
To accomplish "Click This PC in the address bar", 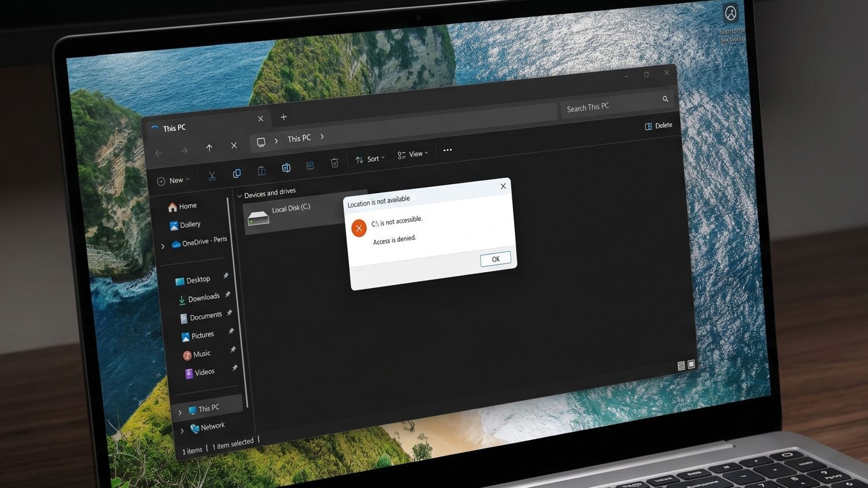I will [x=299, y=138].
